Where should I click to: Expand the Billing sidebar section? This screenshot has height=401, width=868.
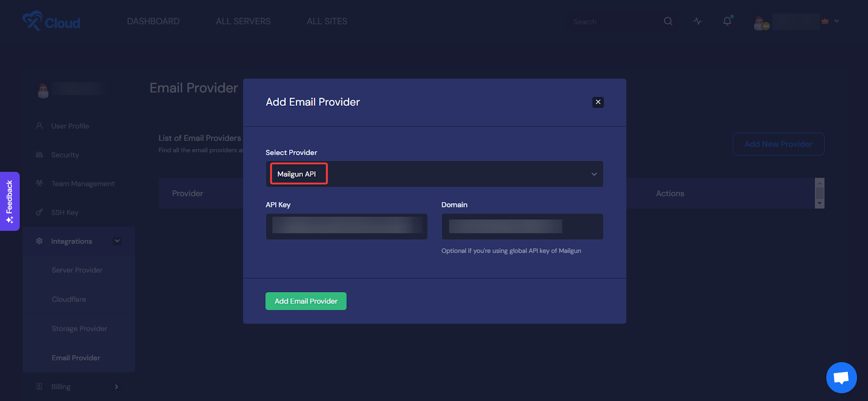(117, 386)
